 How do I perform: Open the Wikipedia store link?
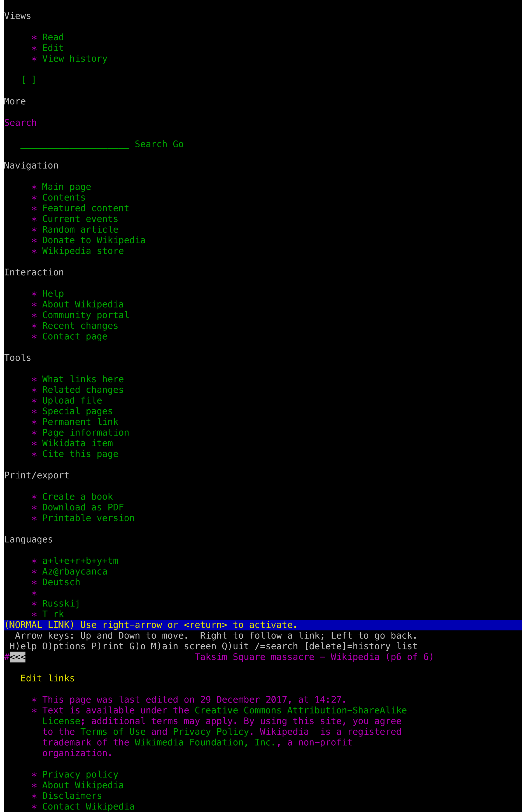83,251
